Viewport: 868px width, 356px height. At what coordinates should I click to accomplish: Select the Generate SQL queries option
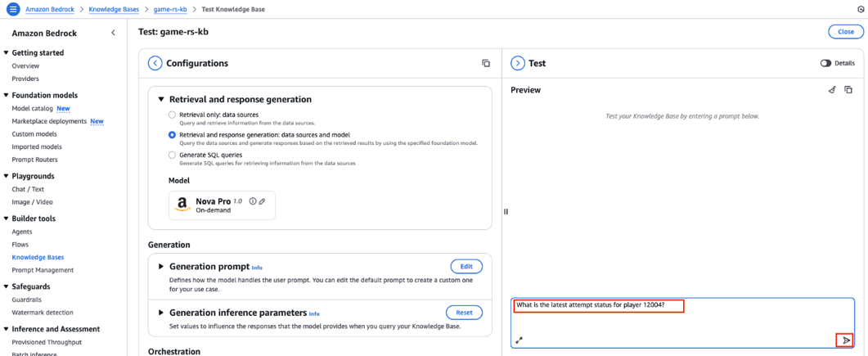[172, 155]
